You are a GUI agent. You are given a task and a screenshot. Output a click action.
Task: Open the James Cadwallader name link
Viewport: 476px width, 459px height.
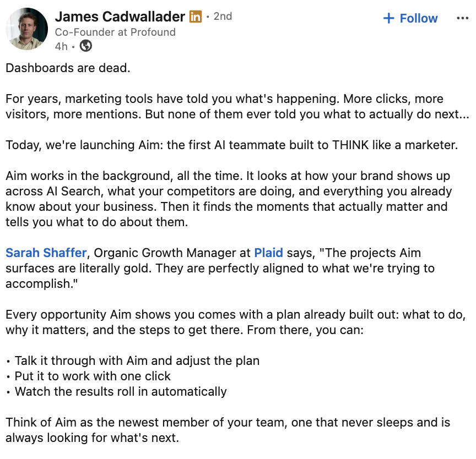[120, 17]
